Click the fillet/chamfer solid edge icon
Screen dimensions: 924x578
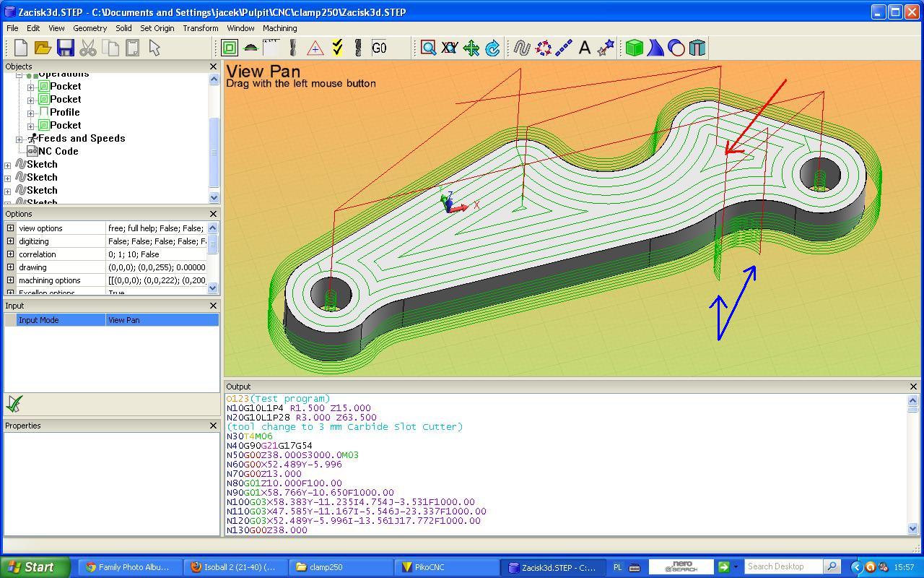click(697, 48)
